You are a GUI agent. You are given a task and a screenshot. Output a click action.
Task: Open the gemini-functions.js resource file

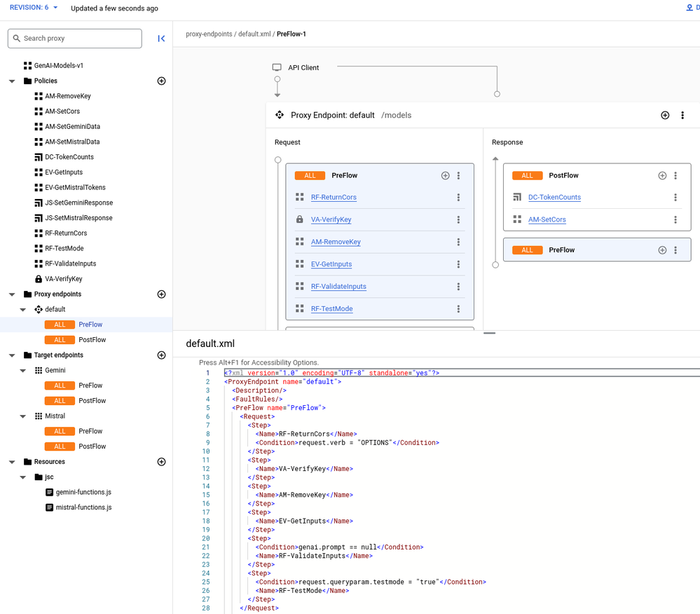83,492
